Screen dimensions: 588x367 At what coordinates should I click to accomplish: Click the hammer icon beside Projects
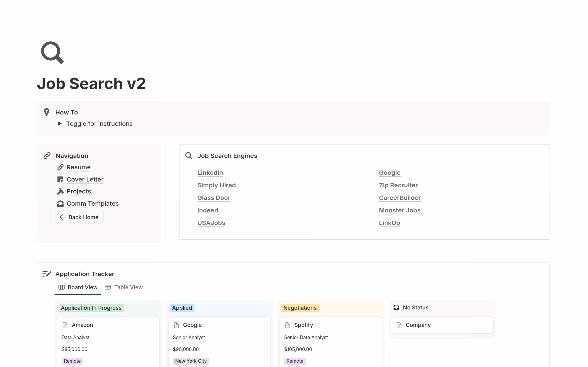click(x=60, y=192)
